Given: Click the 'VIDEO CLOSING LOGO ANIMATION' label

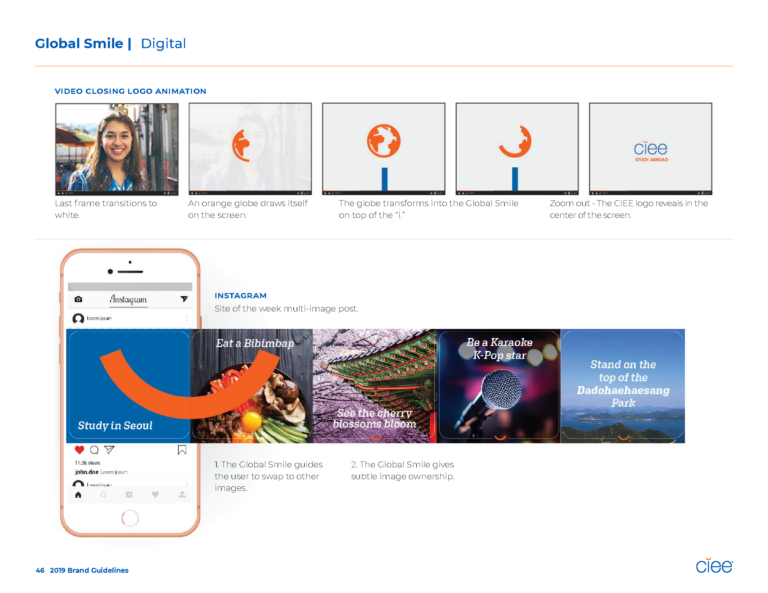Looking at the screenshot, I should [x=130, y=91].
